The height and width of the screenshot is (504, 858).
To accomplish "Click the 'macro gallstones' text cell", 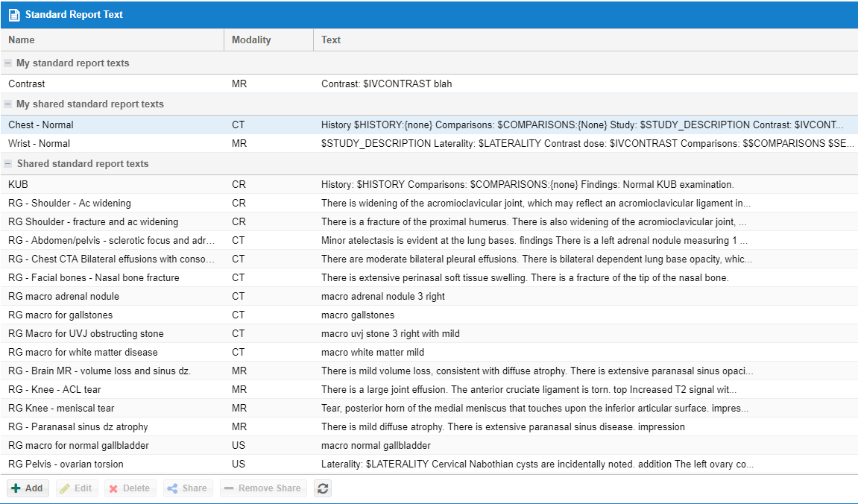I will click(358, 315).
